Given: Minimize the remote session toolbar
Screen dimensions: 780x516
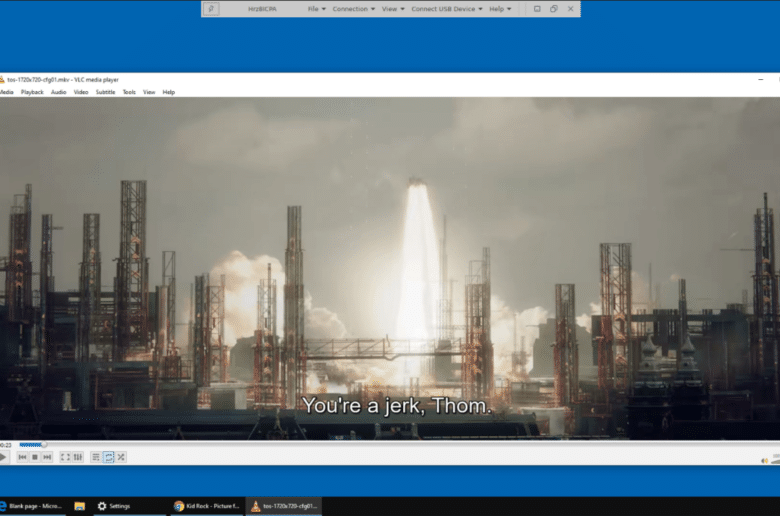Looking at the screenshot, I should (537, 9).
